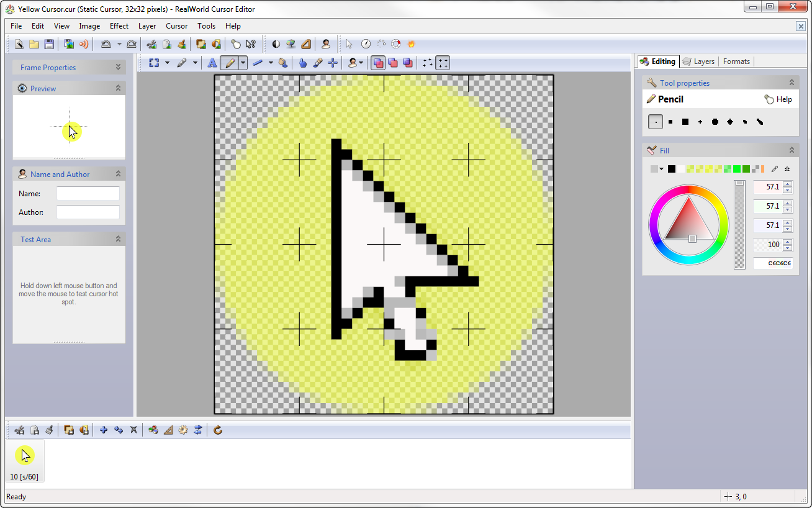The width and height of the screenshot is (812, 508).
Task: Open the Effect menu
Action: pos(119,26)
